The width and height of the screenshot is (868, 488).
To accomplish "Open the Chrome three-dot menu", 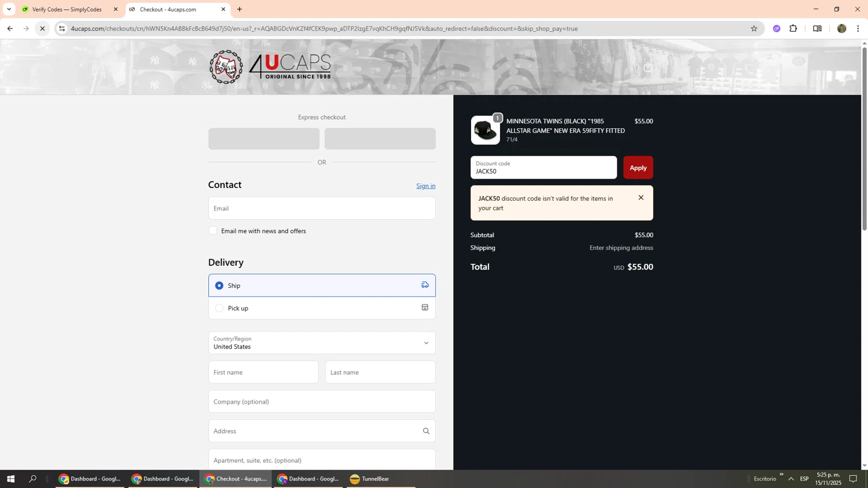I will click(x=858, y=28).
